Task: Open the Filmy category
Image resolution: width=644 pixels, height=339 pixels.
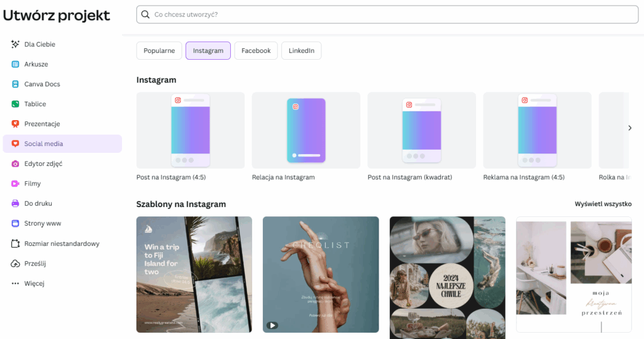Action: pyautogui.click(x=62, y=184)
